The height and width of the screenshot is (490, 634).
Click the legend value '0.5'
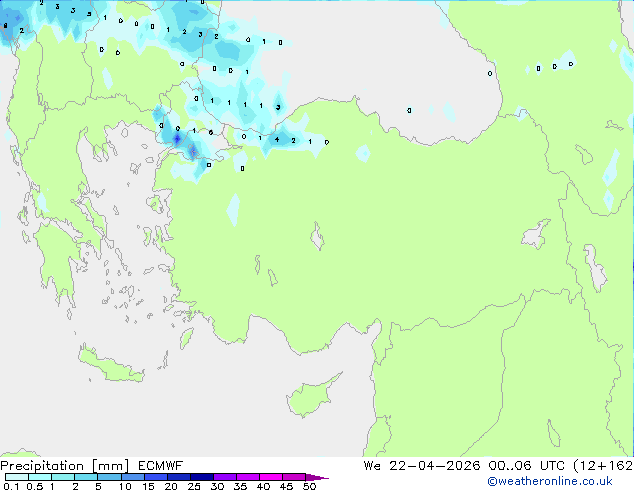click(x=35, y=486)
